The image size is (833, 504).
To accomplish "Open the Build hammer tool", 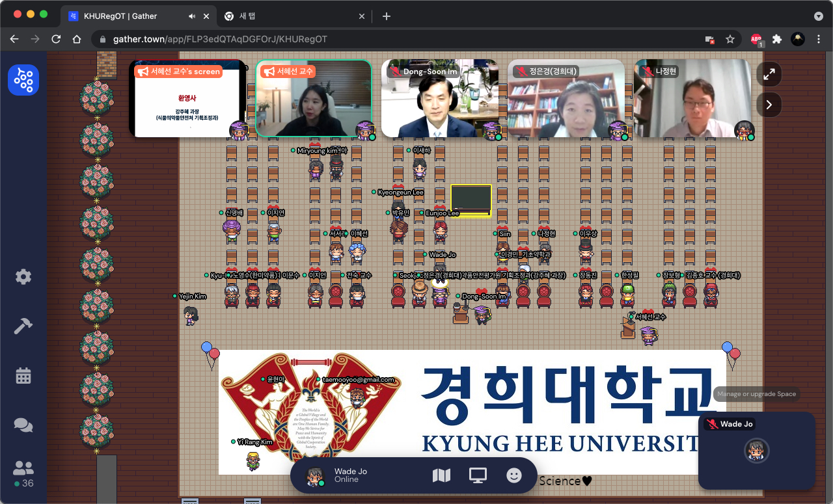I will pyautogui.click(x=23, y=326).
